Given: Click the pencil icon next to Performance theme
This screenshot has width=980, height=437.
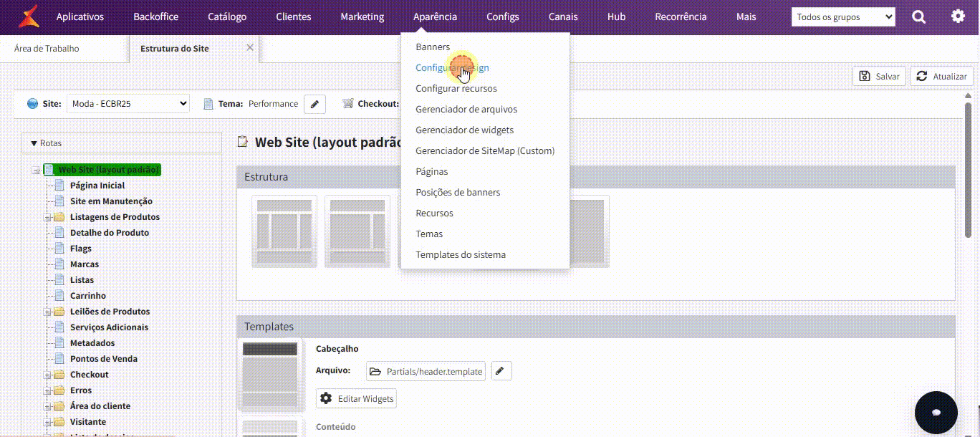Looking at the screenshot, I should point(314,104).
